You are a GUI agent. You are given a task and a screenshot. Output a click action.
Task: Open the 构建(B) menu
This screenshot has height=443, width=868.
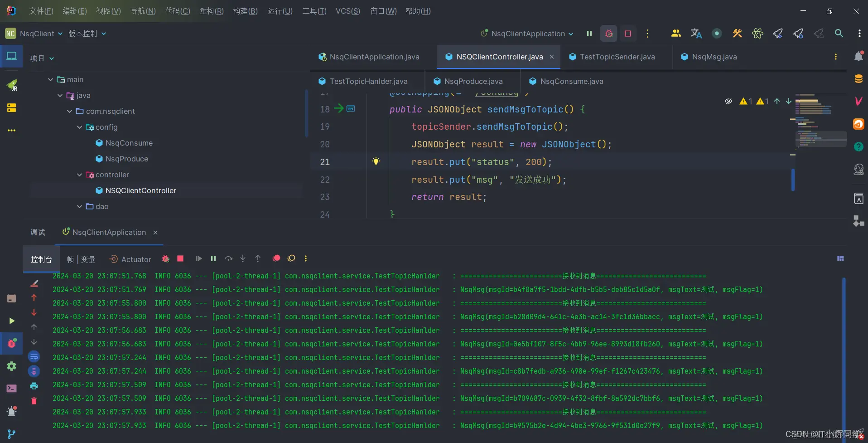click(x=245, y=11)
